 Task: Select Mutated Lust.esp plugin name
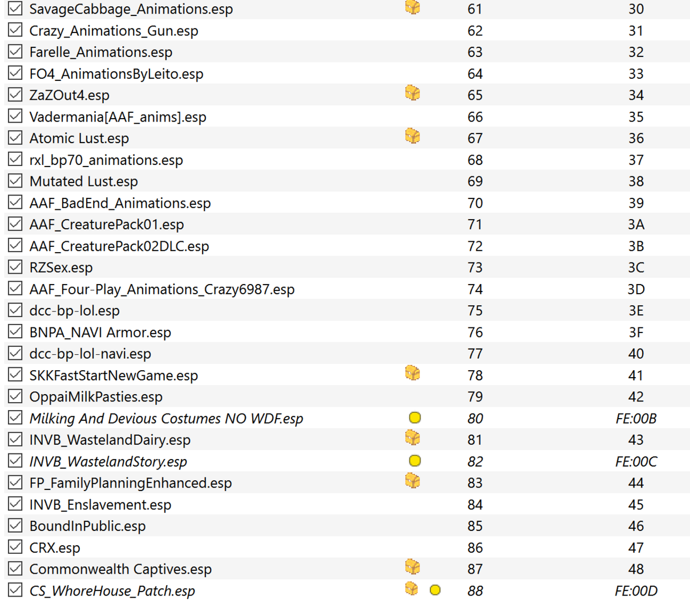[x=83, y=181]
